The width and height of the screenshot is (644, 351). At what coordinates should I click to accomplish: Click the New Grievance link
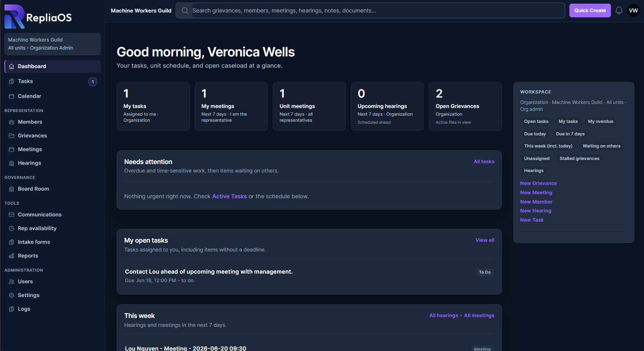[538, 183]
